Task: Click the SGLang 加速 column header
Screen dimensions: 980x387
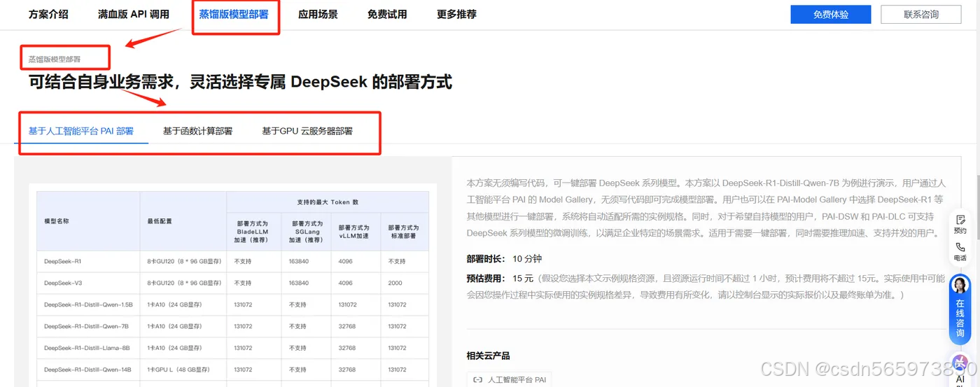Action: click(x=306, y=232)
